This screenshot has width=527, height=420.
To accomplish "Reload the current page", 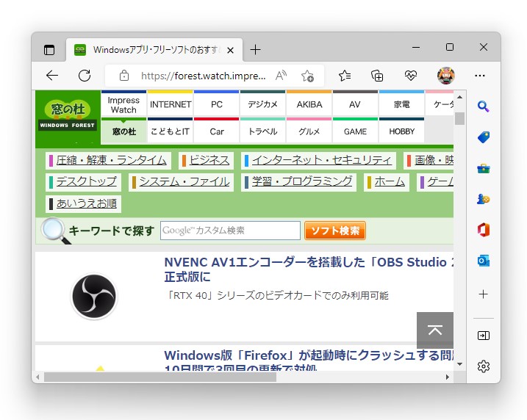I will 85,76.
